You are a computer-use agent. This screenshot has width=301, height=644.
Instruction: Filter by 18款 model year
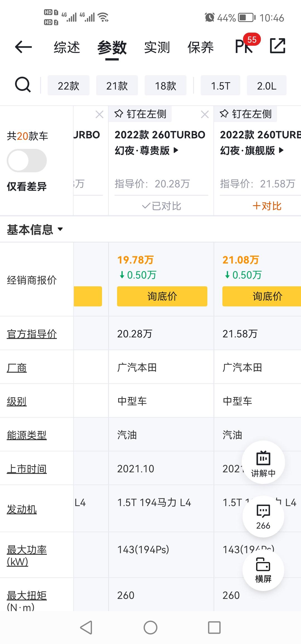tap(166, 85)
